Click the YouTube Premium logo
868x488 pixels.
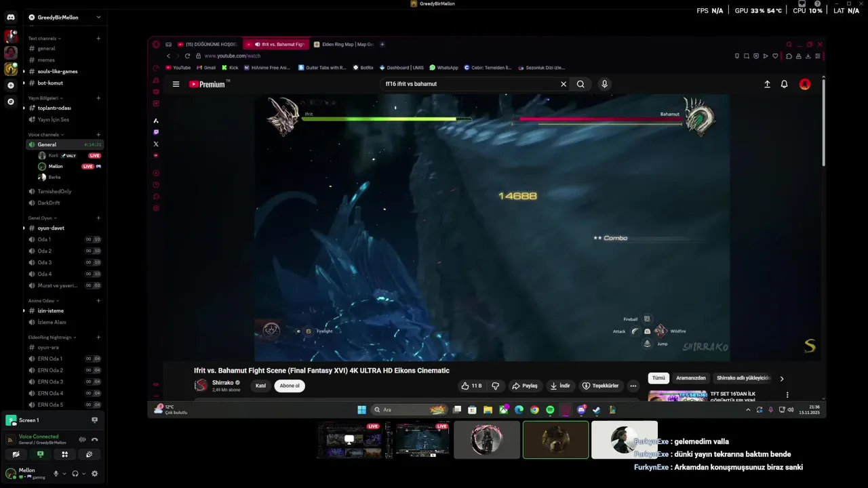207,84
